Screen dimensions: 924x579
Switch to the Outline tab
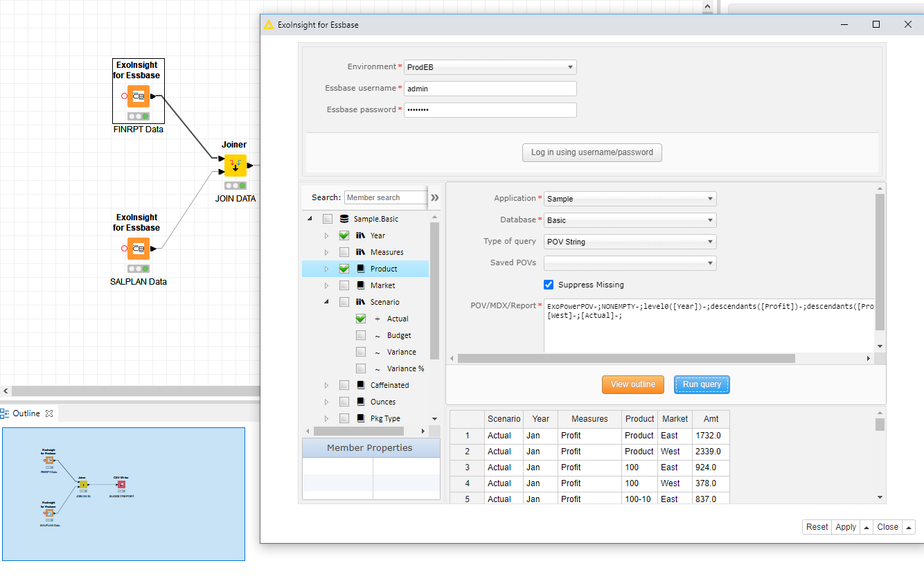[x=26, y=413]
